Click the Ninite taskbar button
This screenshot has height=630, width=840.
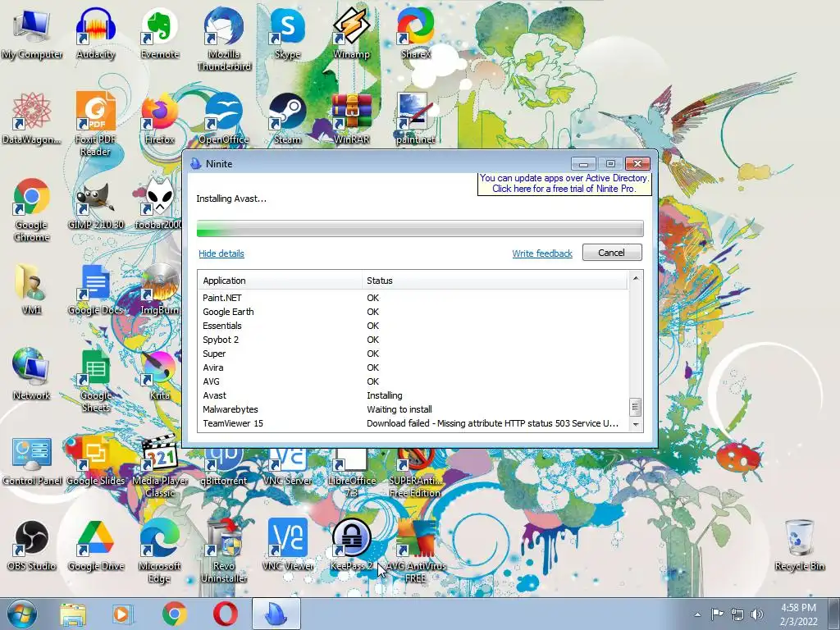click(276, 614)
